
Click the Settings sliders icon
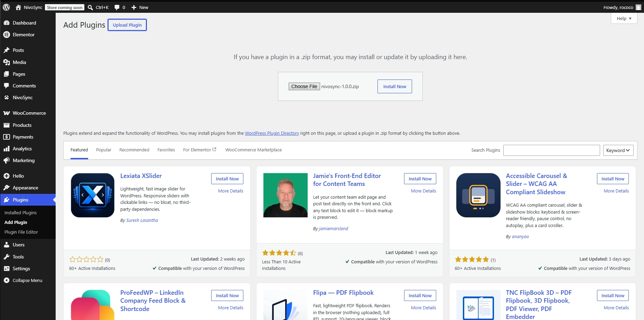7,269
